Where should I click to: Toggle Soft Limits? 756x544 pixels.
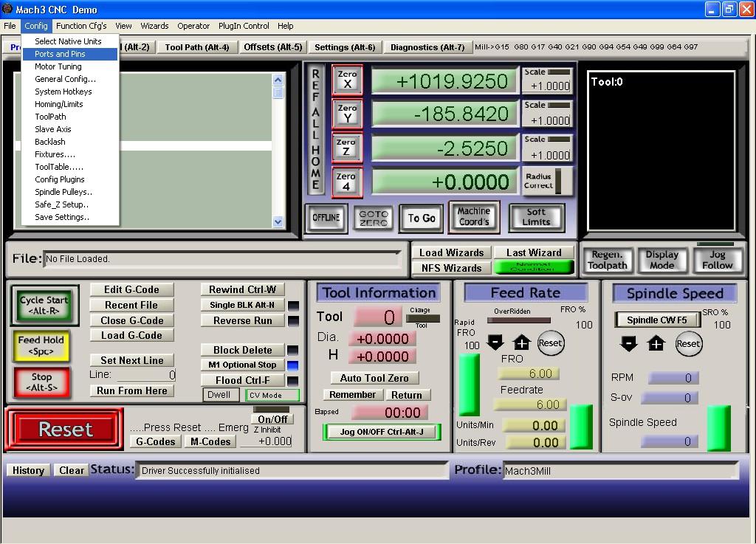[x=536, y=217]
